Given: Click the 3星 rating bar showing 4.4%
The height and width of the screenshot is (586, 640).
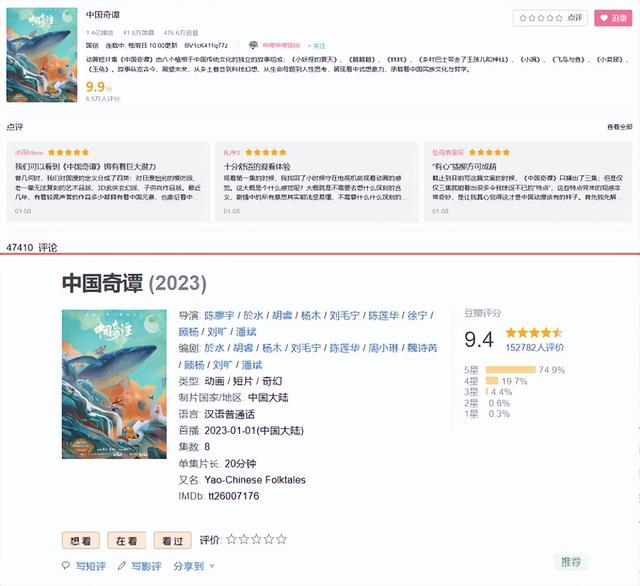Looking at the screenshot, I should (x=488, y=392).
